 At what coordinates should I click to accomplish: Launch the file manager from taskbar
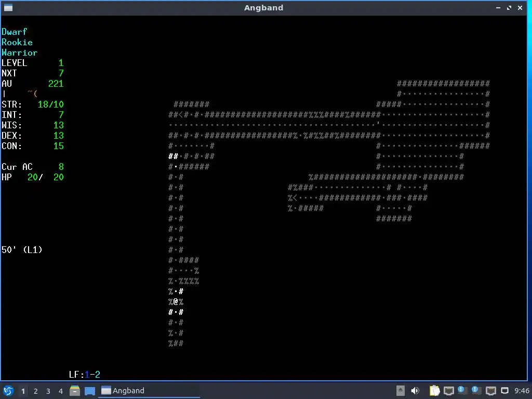75,391
